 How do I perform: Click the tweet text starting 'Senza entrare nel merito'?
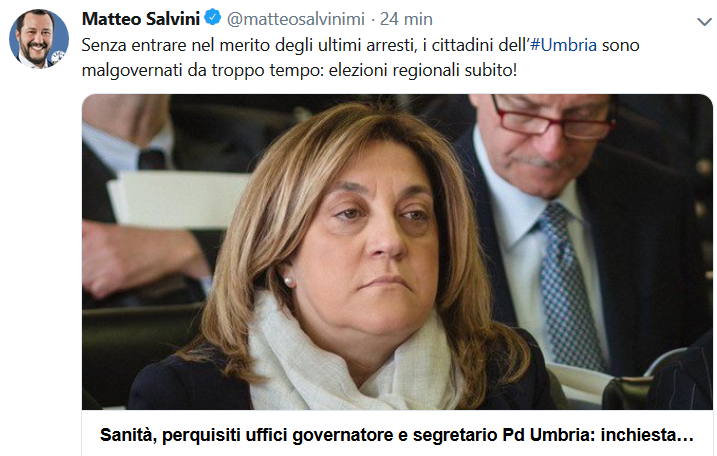click(360, 58)
